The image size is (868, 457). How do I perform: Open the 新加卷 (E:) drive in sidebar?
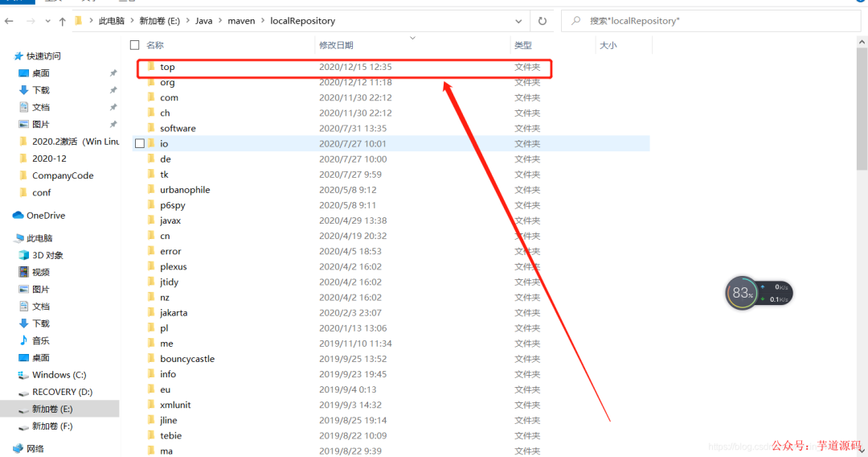click(52, 410)
